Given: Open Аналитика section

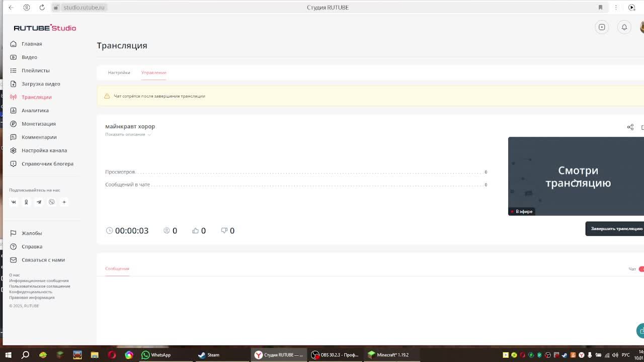Looking at the screenshot, I should click(35, 111).
